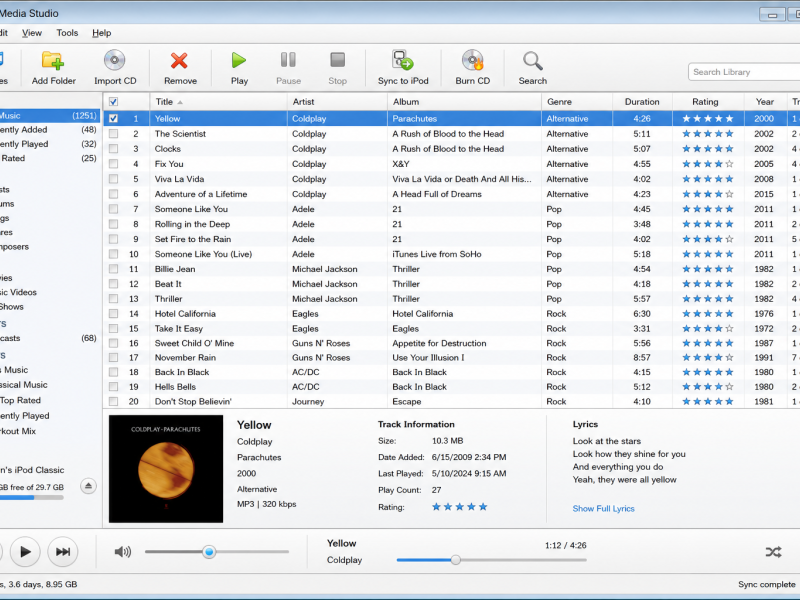The image size is (800, 600).
Task: Click the iPod storage capacity bar
Action: tap(32, 497)
